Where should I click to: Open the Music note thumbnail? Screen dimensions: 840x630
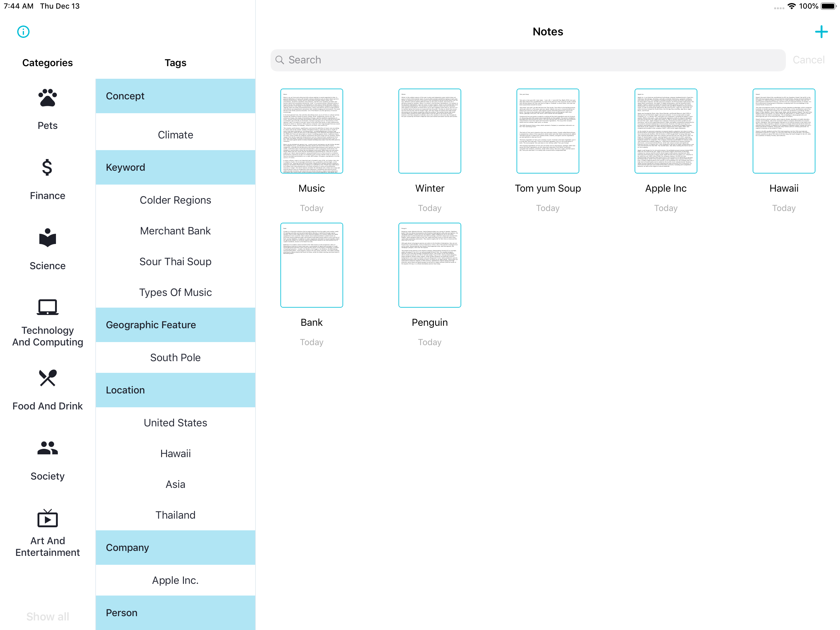[x=311, y=131]
